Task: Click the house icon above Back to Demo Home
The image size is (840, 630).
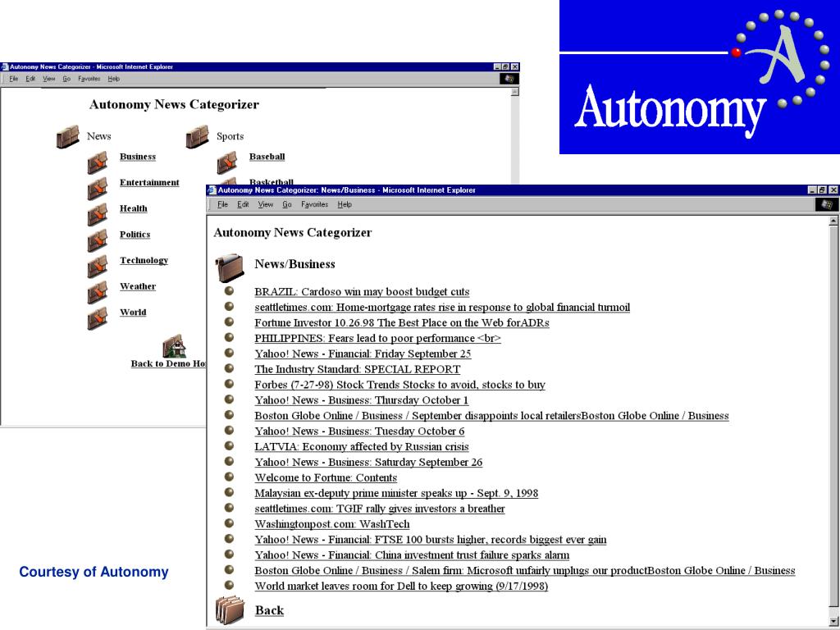Action: tap(174, 346)
